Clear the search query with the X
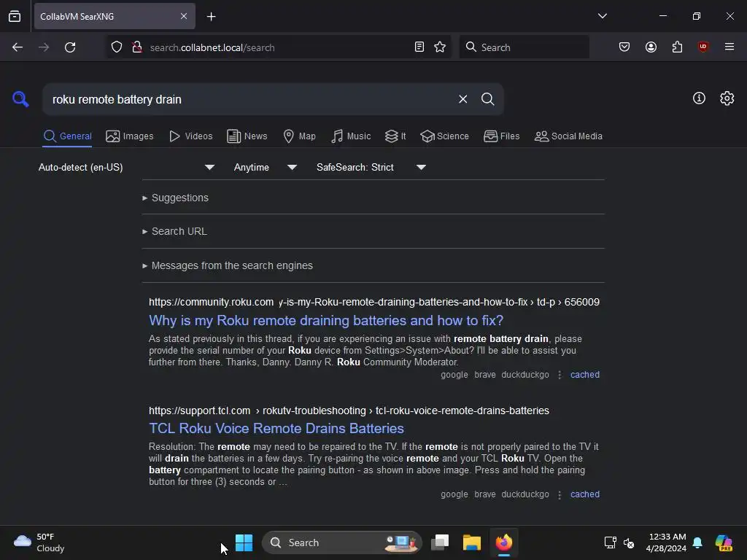The image size is (747, 560). tap(462, 99)
